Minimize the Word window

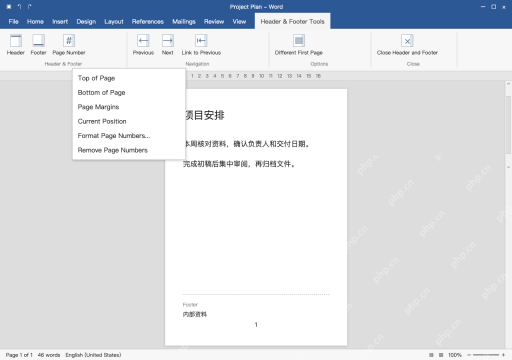483,7
